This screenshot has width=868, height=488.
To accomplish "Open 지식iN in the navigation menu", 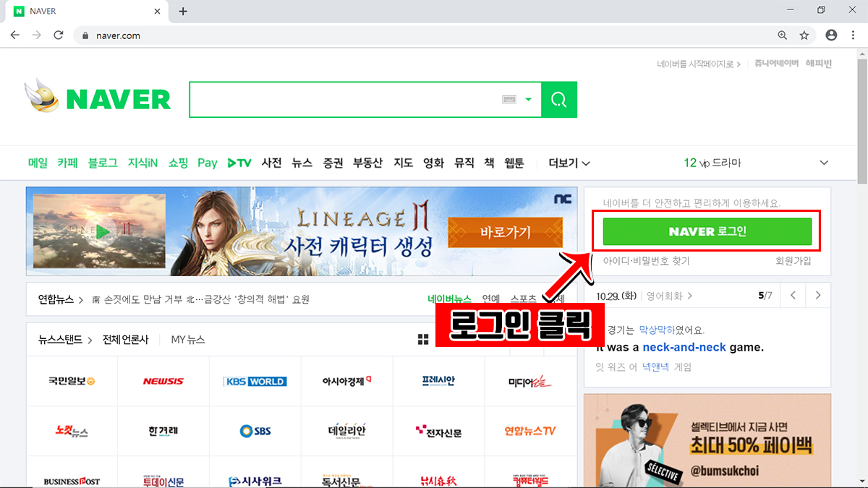I will point(142,163).
